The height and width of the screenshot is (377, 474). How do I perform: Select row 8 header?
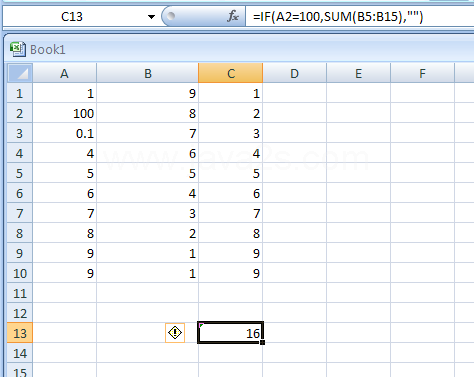click(20, 233)
